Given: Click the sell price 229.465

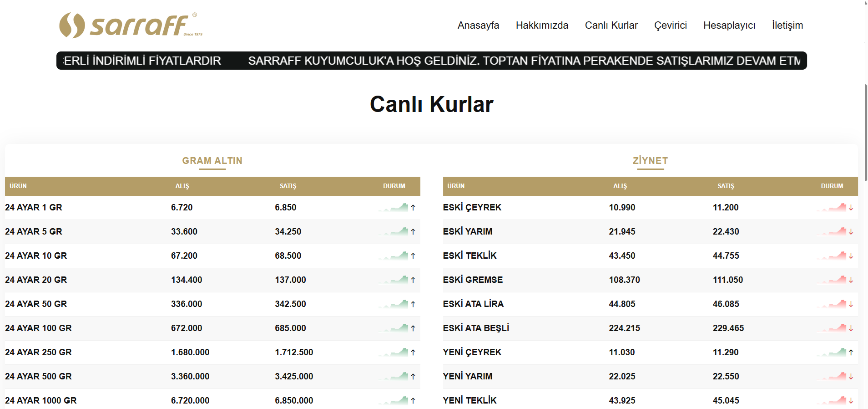Looking at the screenshot, I should [728, 328].
